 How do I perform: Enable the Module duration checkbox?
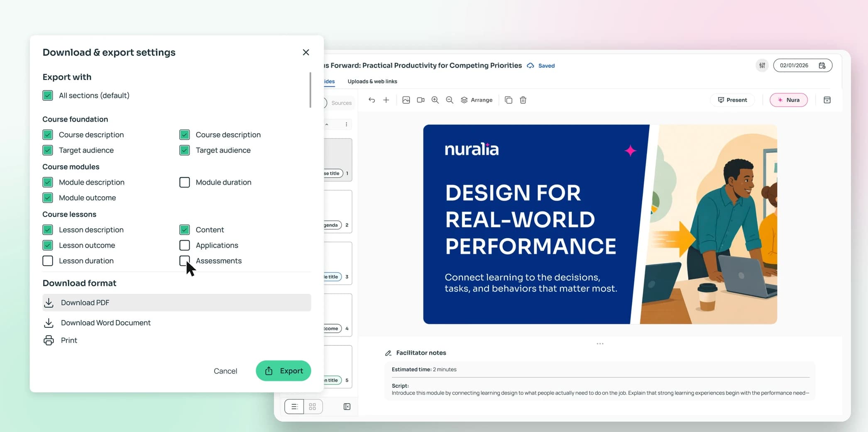tap(185, 182)
